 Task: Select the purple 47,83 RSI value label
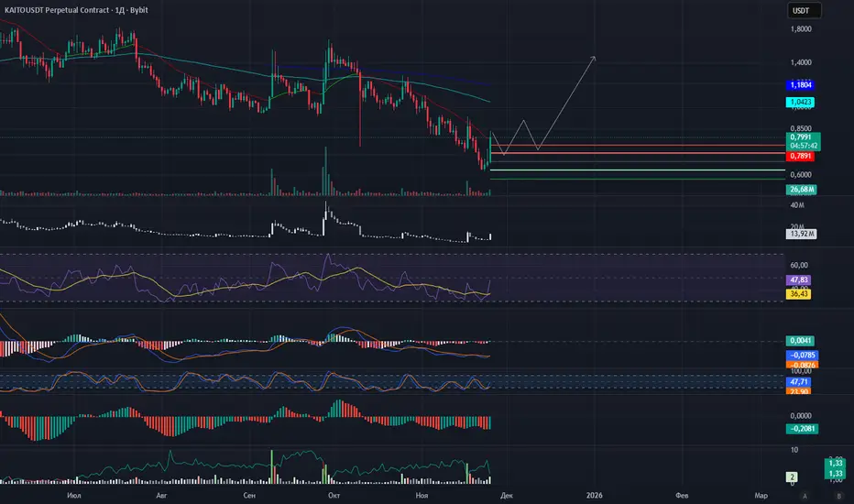pyautogui.click(x=798, y=280)
